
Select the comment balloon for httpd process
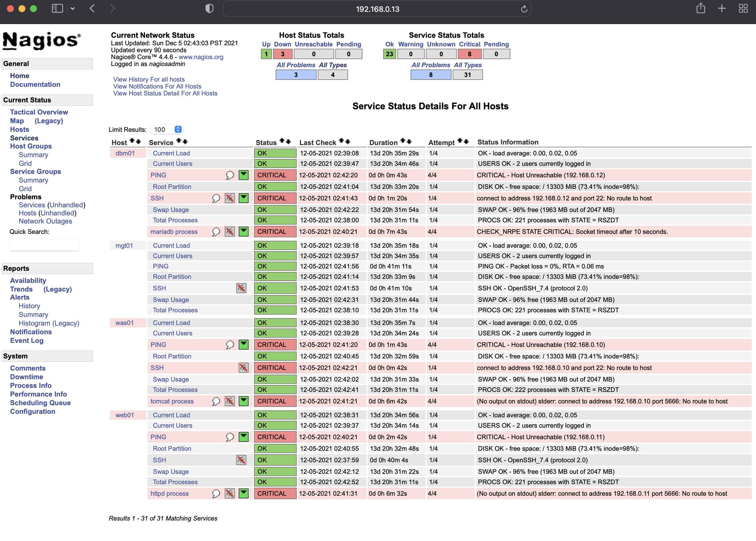(216, 493)
